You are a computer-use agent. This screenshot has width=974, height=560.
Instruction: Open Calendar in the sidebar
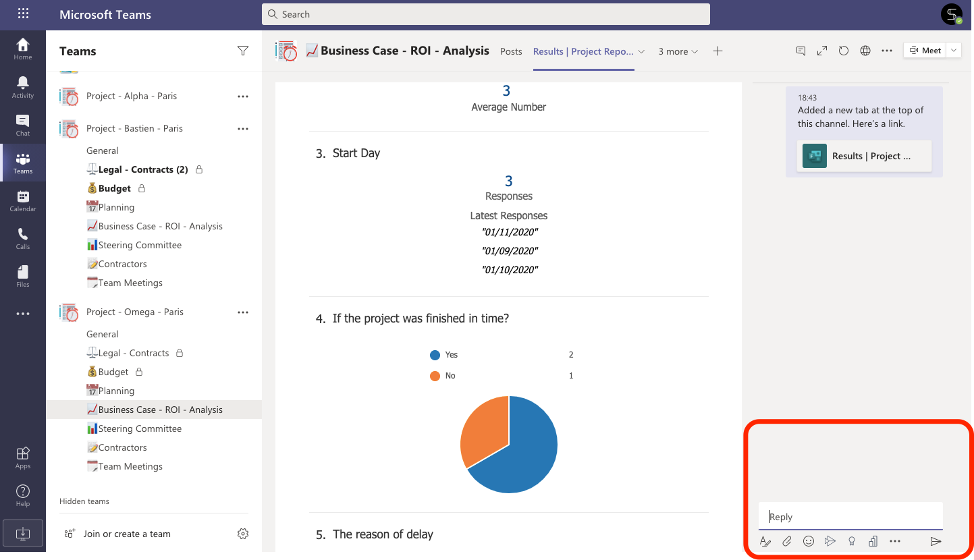[23, 200]
